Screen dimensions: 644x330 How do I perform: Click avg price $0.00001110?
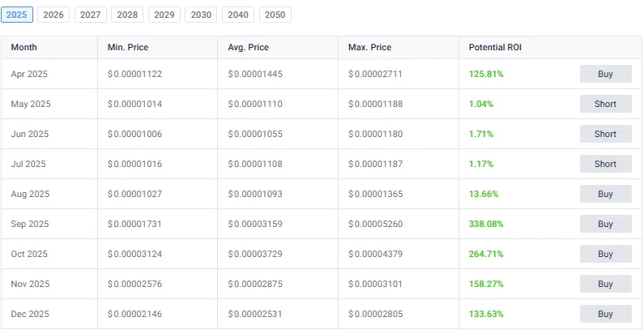point(255,104)
